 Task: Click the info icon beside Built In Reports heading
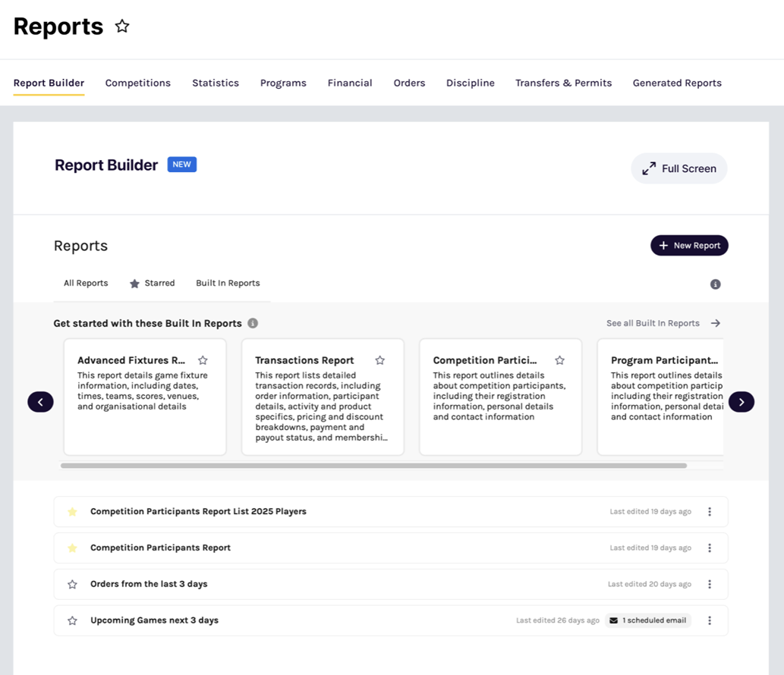point(253,323)
